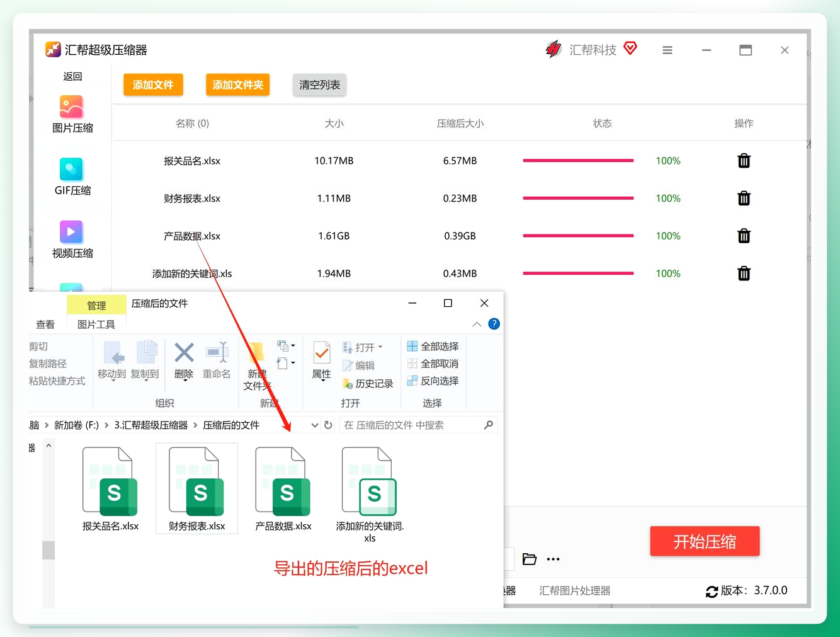Click 粘贴快捷方式 in the Explorer ribbon
The width and height of the screenshot is (840, 637).
(57, 381)
